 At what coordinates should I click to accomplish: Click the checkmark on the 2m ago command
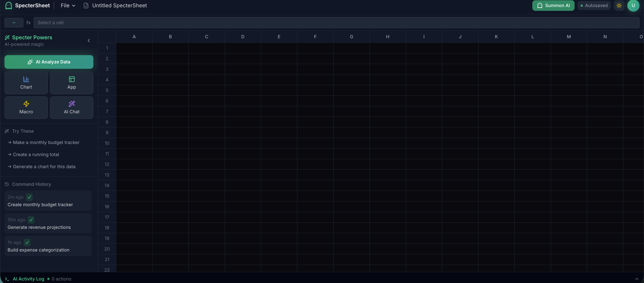[x=29, y=197]
